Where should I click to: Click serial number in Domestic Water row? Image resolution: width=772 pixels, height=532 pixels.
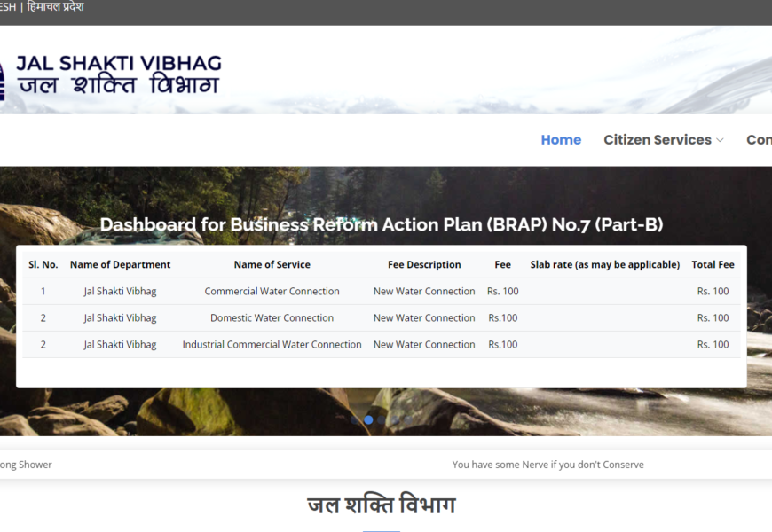(x=43, y=318)
